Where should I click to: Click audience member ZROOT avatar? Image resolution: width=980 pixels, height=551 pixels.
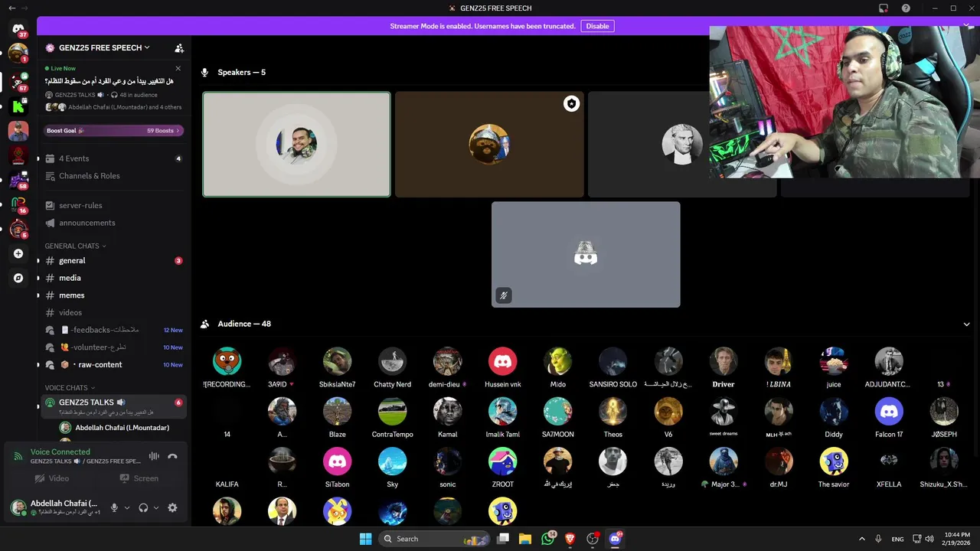(x=502, y=461)
